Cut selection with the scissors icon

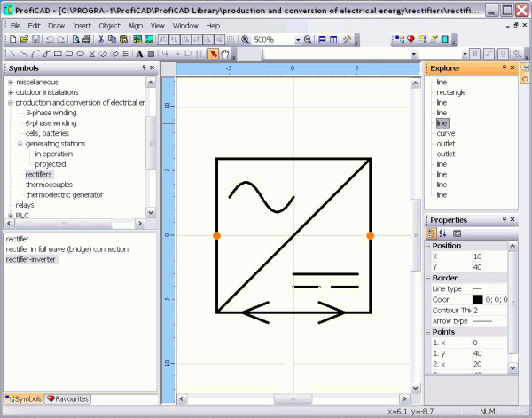tap(101, 40)
